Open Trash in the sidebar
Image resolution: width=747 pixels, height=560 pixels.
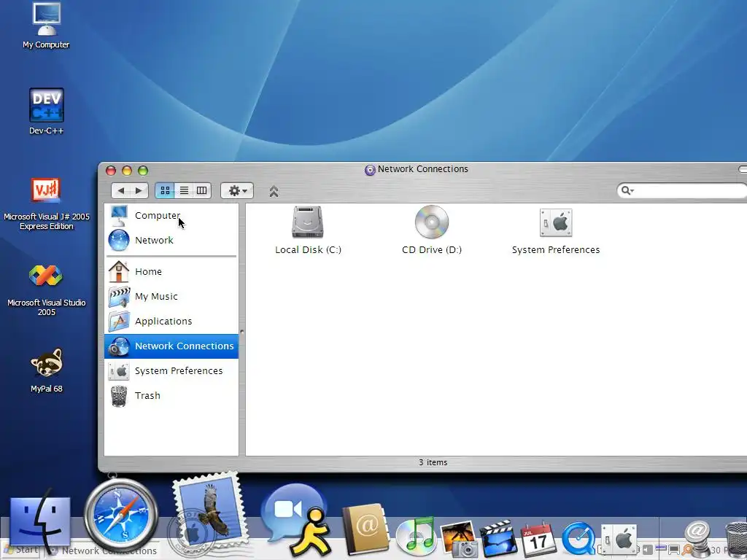[x=171, y=396]
